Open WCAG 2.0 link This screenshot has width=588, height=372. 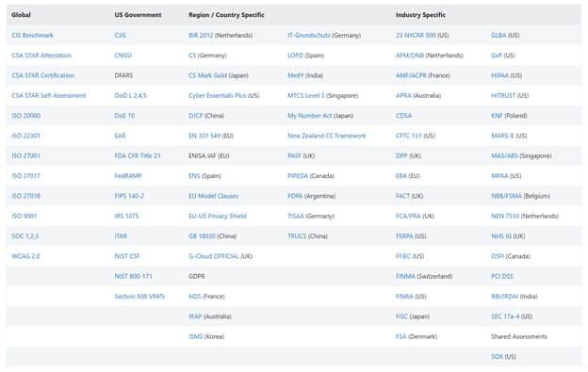coord(25,256)
